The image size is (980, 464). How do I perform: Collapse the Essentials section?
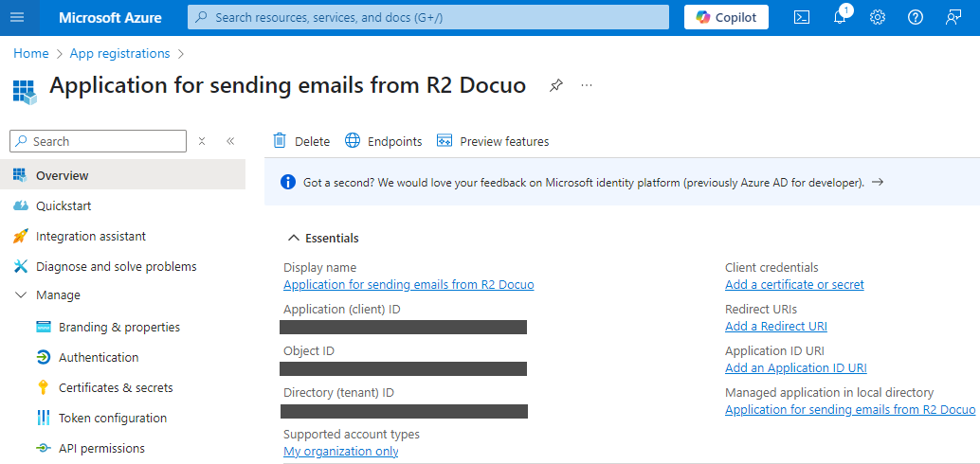click(x=323, y=238)
